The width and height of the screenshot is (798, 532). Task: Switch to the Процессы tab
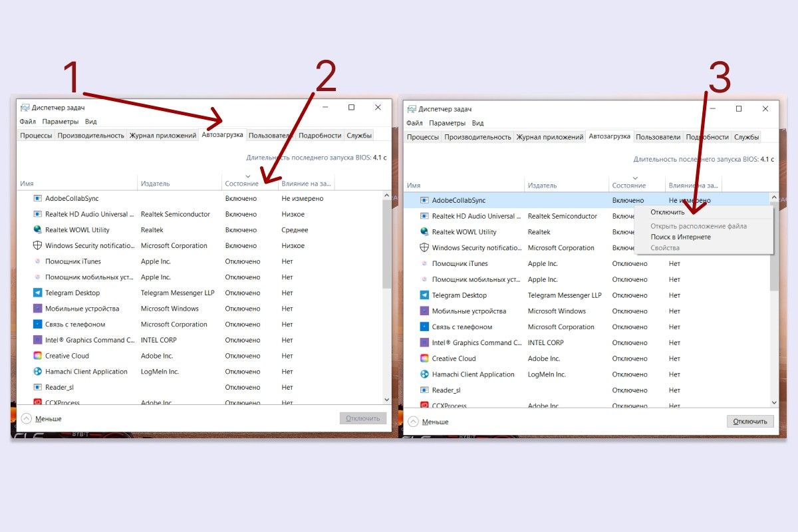click(35, 135)
